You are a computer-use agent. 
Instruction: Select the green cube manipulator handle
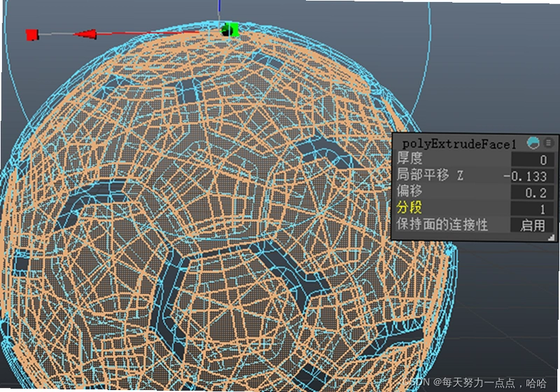(234, 29)
